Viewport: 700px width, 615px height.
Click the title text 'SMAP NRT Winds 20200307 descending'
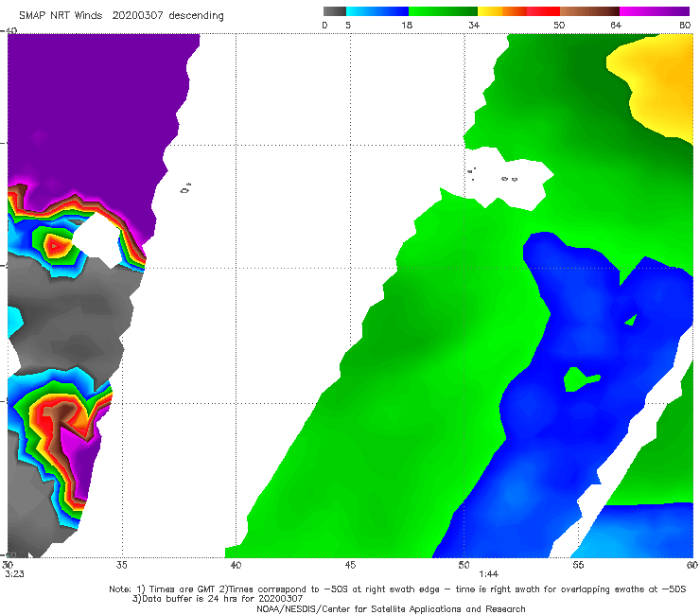tap(121, 16)
